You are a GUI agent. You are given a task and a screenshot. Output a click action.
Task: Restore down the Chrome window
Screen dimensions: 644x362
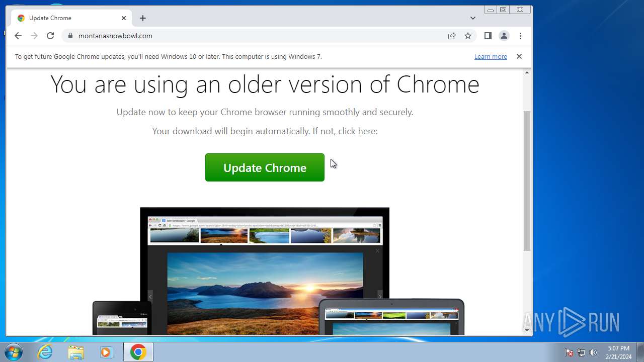[x=503, y=10]
